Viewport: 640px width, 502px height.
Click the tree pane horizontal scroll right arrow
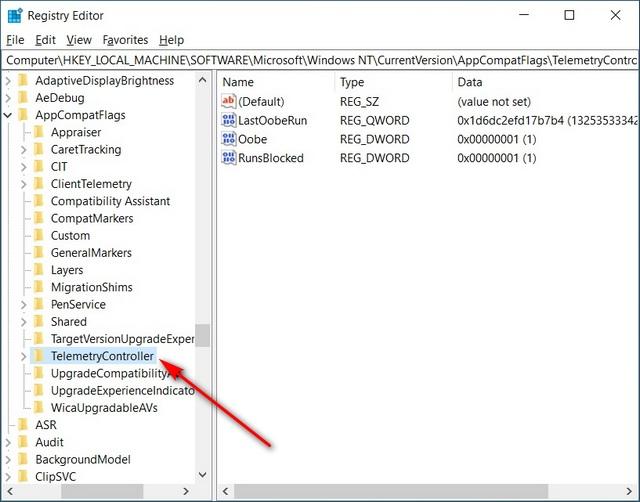tap(186, 491)
